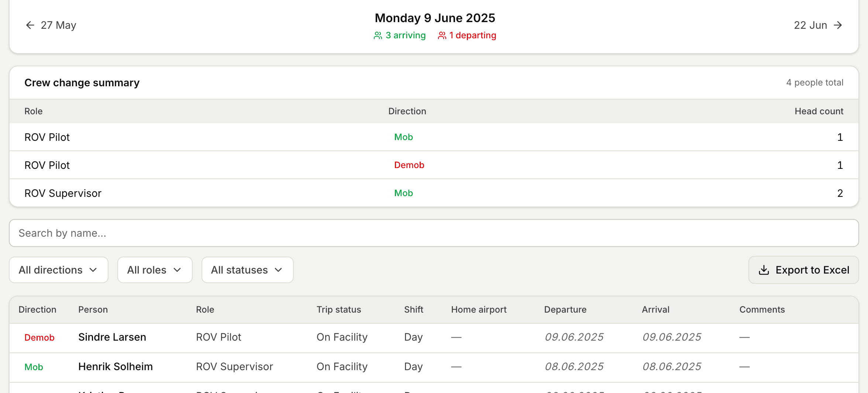The image size is (868, 393).
Task: Click the Direction header in crew list table
Action: pos(37,310)
